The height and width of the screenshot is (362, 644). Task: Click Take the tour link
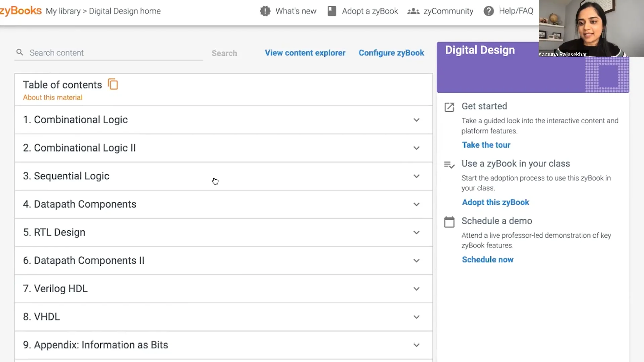[486, 145]
